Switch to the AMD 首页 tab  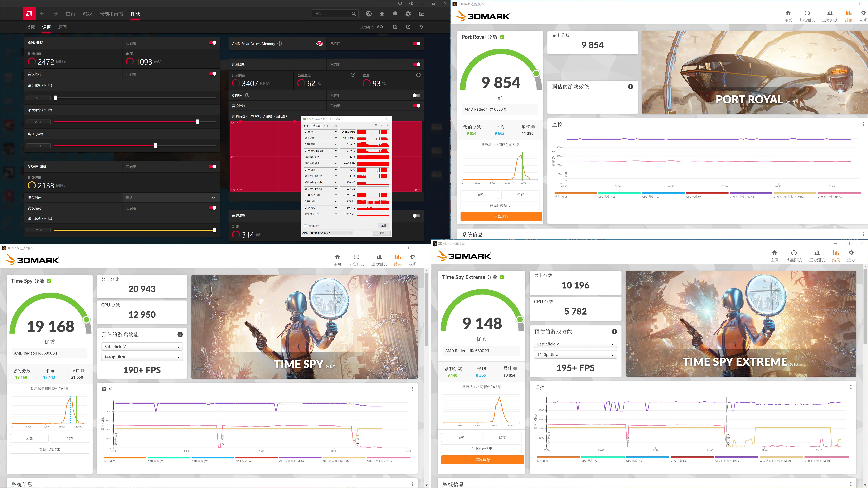pyautogui.click(x=70, y=14)
